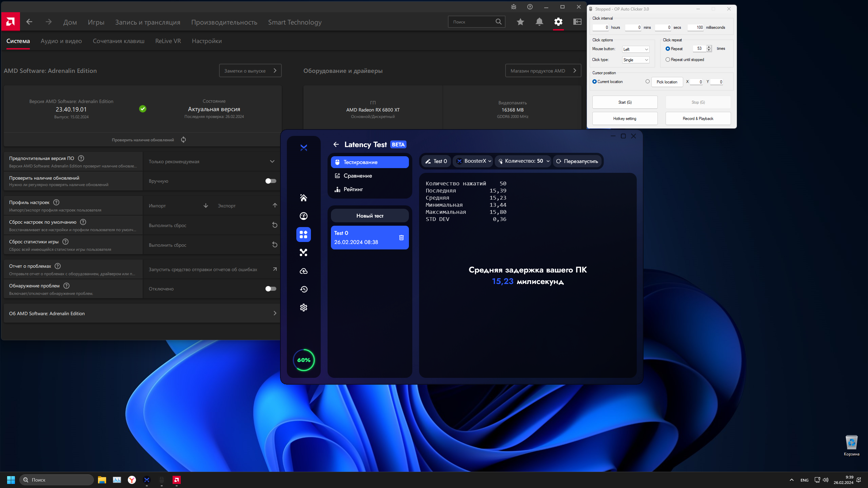Viewport: 868px width, 488px height.
Task: Open the history clock icon in BoosterX sidebar
Action: tap(303, 289)
